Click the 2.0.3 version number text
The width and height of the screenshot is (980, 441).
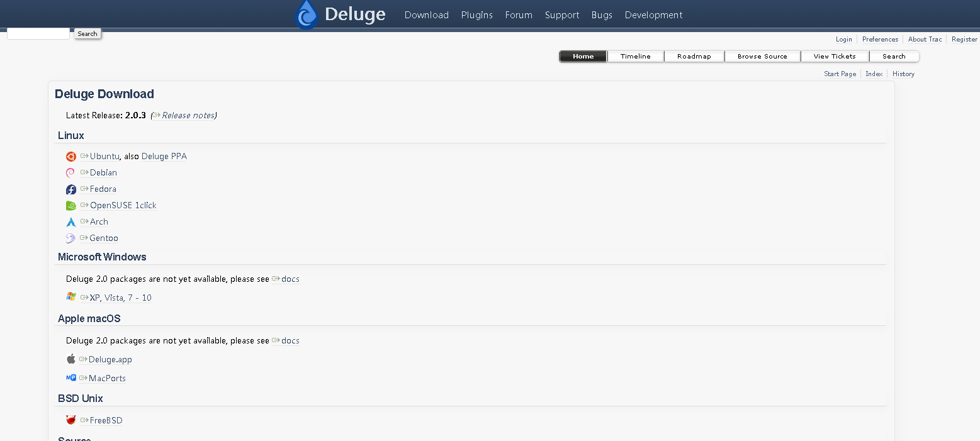pos(135,116)
